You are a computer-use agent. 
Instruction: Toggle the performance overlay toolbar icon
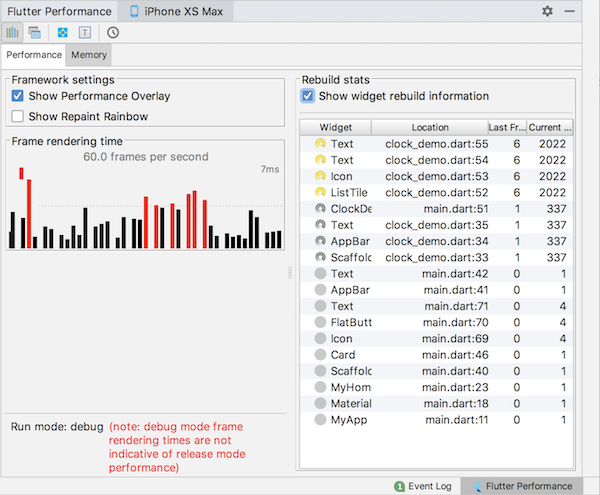tap(14, 32)
